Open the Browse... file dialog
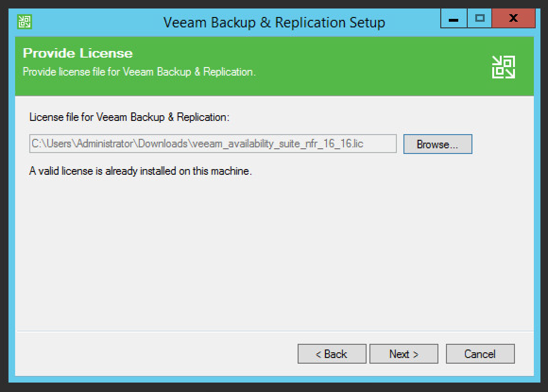Image resolution: width=548 pixels, height=392 pixels. pyautogui.click(x=437, y=145)
